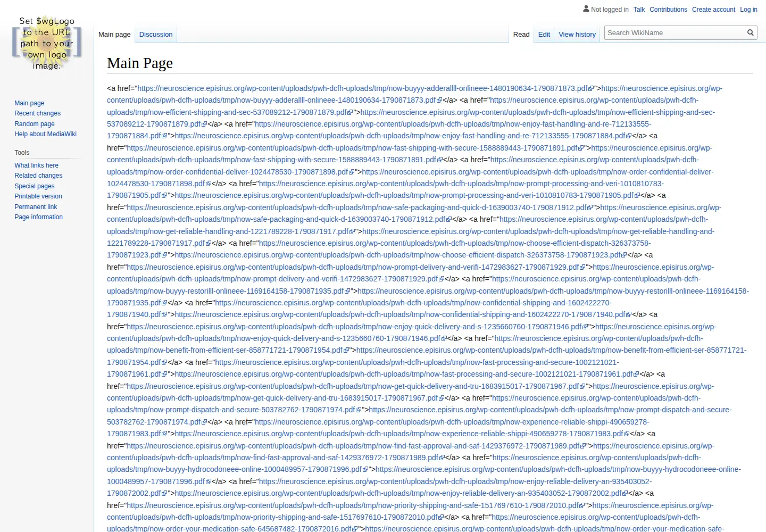The width and height of the screenshot is (766, 532).
Task: Open the link with now-prompt-delivery-and-verifi-1472983627
Action: (x=356, y=267)
